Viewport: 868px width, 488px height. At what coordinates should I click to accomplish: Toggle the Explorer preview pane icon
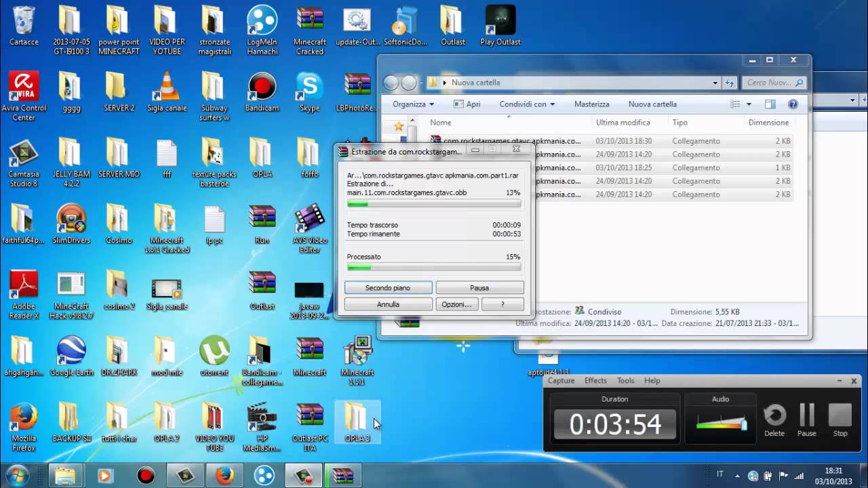pyautogui.click(x=770, y=104)
